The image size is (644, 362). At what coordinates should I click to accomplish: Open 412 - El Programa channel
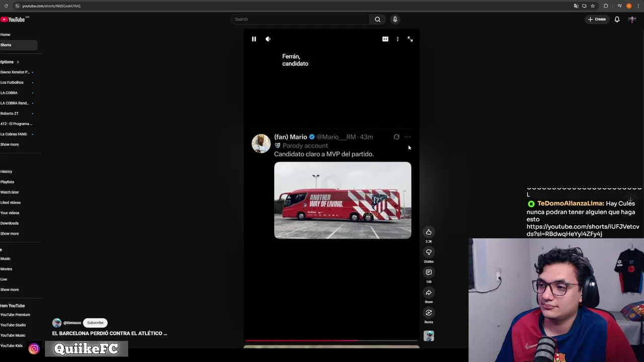[x=16, y=124]
